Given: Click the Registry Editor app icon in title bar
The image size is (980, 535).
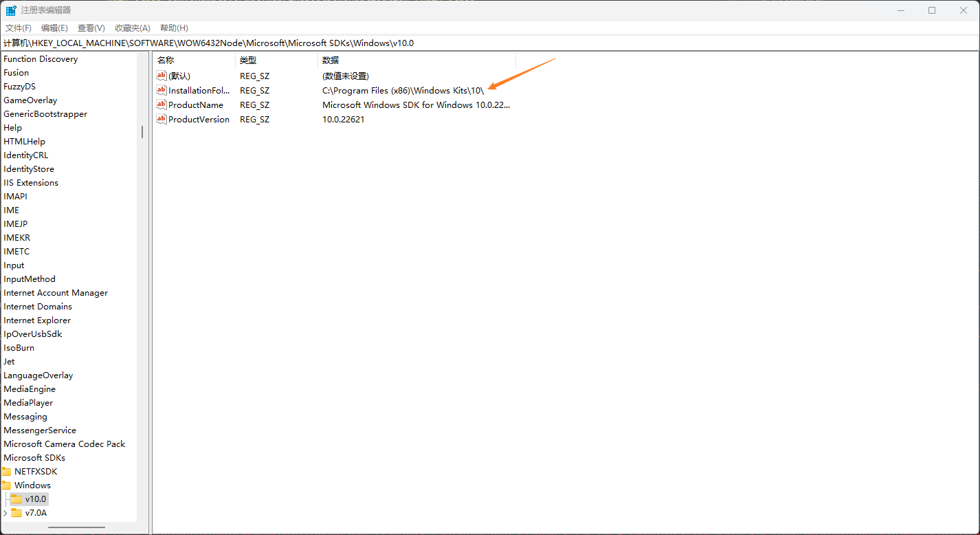Looking at the screenshot, I should 11,10.
